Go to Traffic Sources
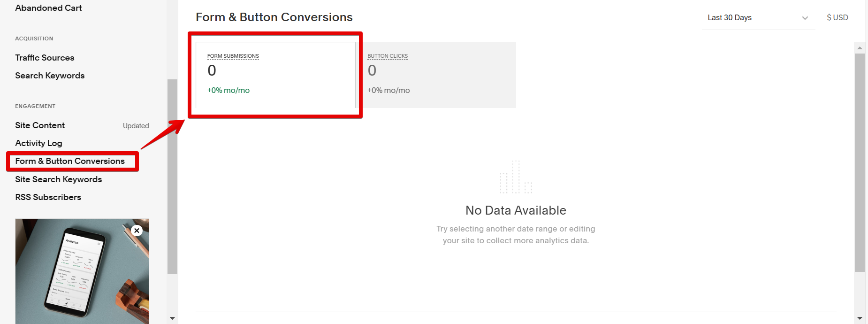The height and width of the screenshot is (324, 868). click(x=45, y=58)
